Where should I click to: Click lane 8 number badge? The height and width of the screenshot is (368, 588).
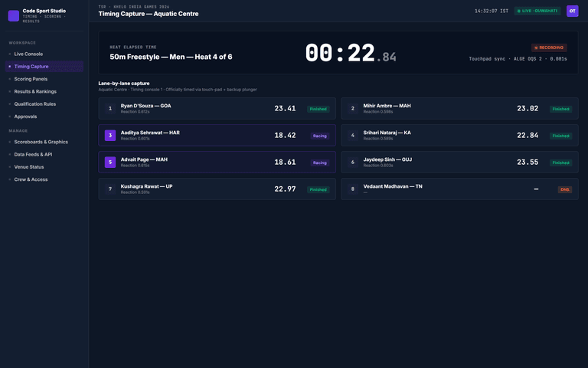pos(352,189)
